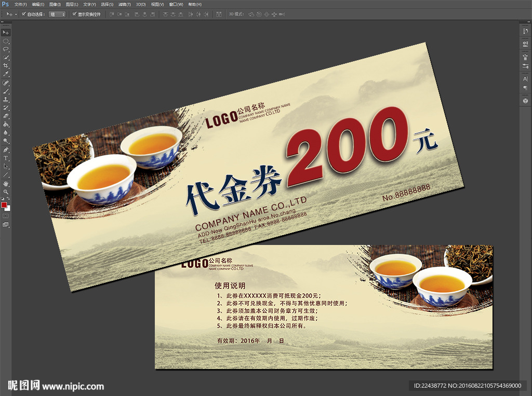Select the Crop tool

tap(6, 66)
